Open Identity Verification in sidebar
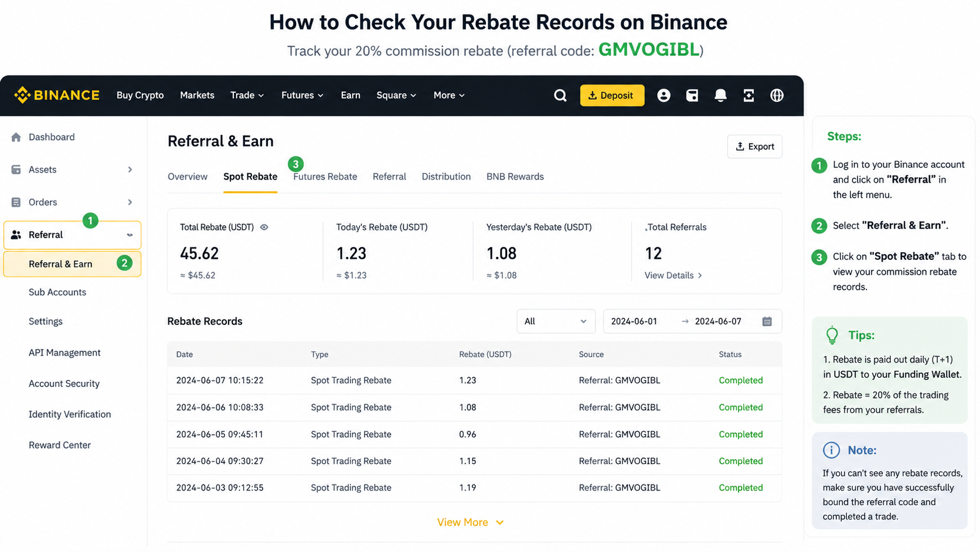This screenshot has width=980, height=552. pos(70,414)
